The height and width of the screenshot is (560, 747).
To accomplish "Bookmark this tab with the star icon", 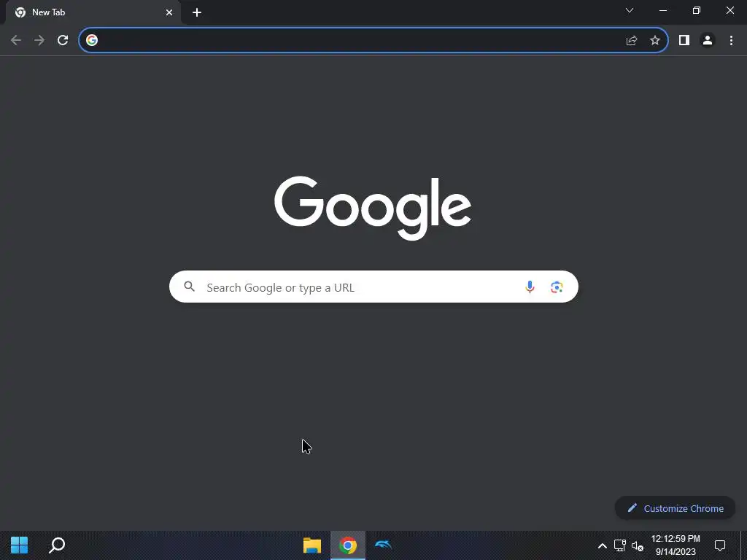I will pos(655,41).
